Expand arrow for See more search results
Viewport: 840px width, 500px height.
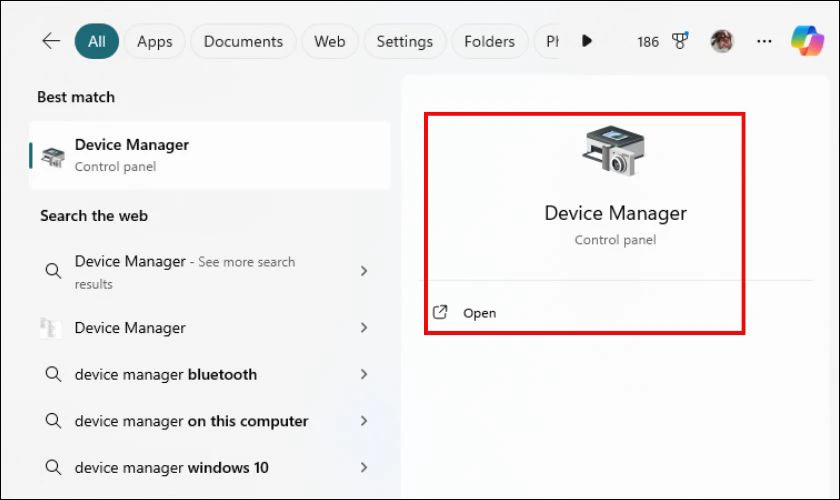364,271
